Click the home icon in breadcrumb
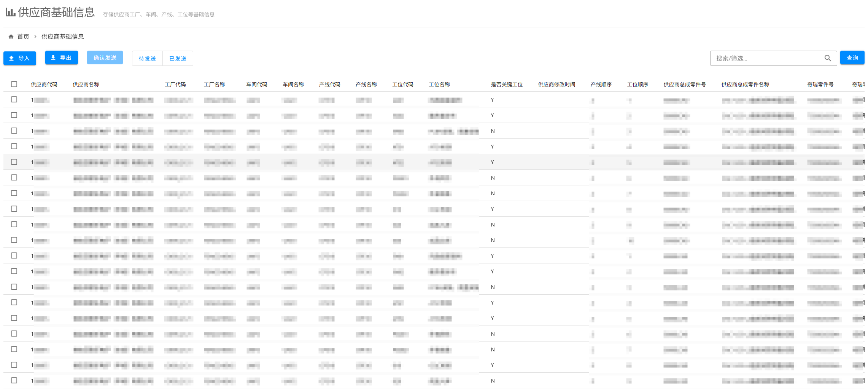Screen dimensions: 868x391 [x=11, y=37]
